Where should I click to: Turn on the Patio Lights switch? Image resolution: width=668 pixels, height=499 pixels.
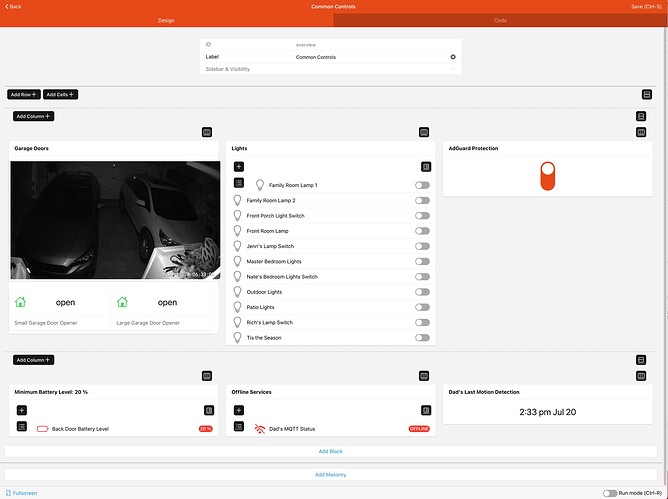pos(422,307)
